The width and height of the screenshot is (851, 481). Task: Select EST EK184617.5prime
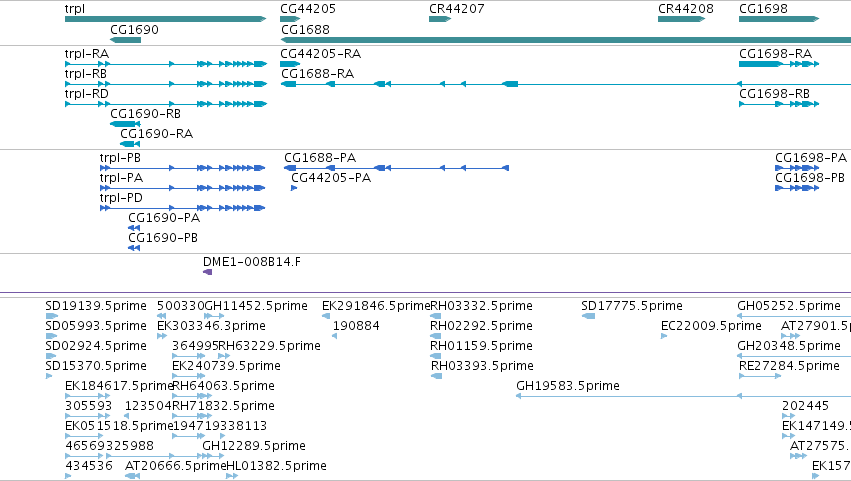pyautogui.click(x=87, y=396)
